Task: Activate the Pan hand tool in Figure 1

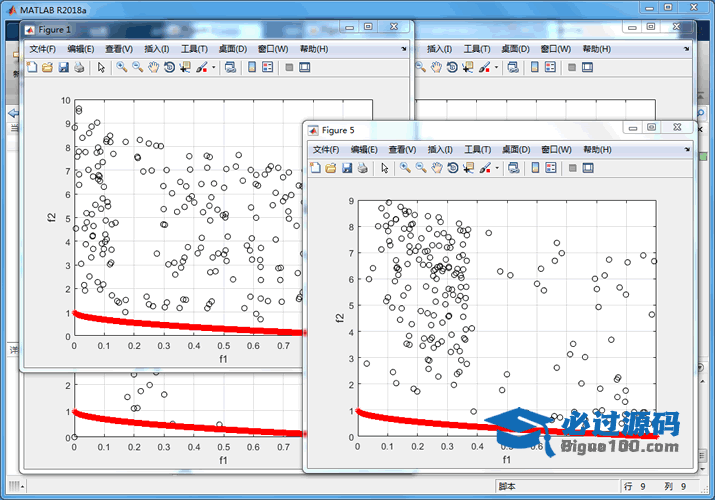Action: (x=154, y=67)
